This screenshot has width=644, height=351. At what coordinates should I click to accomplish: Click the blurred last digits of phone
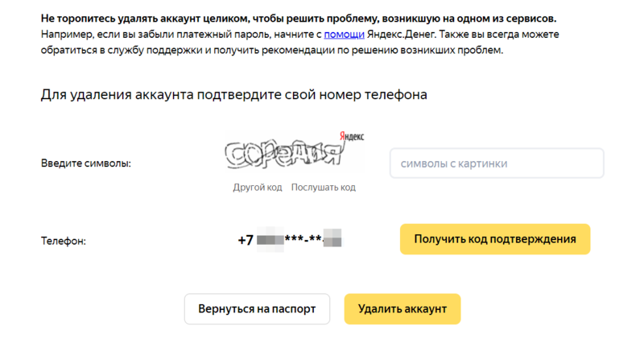[332, 238]
